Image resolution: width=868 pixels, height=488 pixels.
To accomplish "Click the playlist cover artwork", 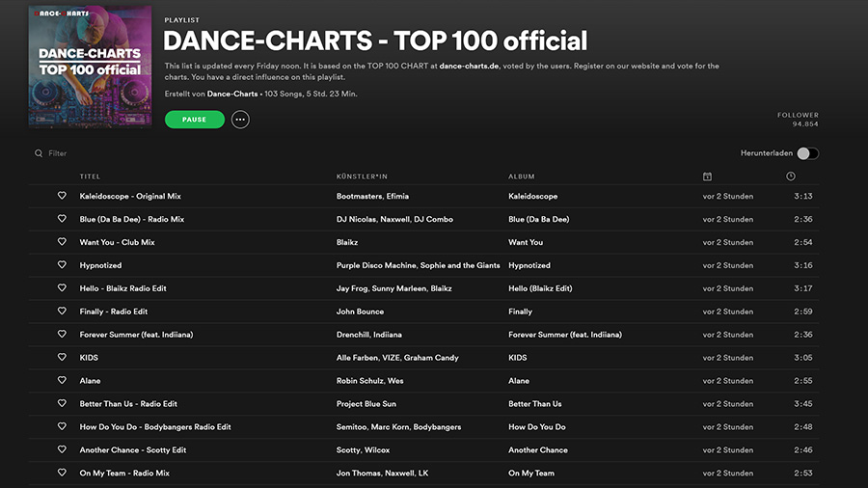I will tap(91, 67).
